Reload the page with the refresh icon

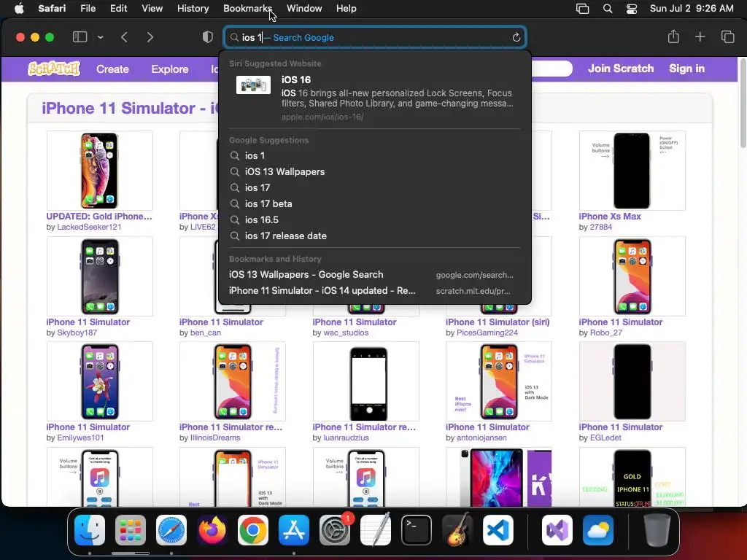pyautogui.click(x=516, y=38)
